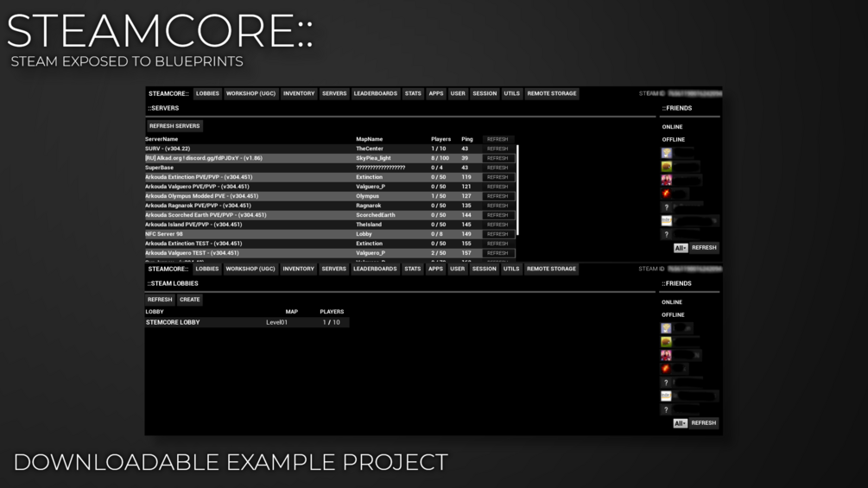Select the green hedgehog avatar in upper Friends list
This screenshot has height=488, width=868.
tap(667, 167)
